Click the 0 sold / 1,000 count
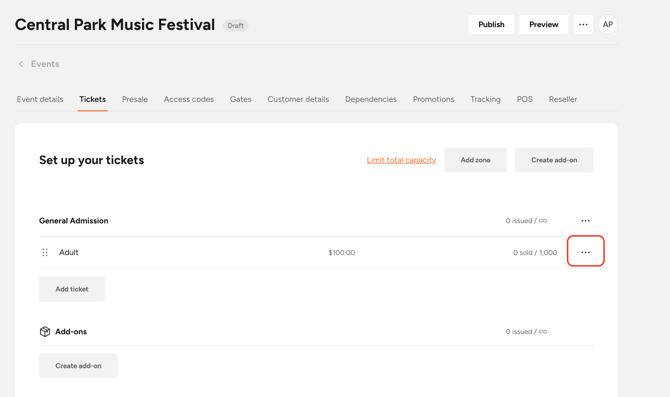This screenshot has width=670, height=397. [535, 253]
